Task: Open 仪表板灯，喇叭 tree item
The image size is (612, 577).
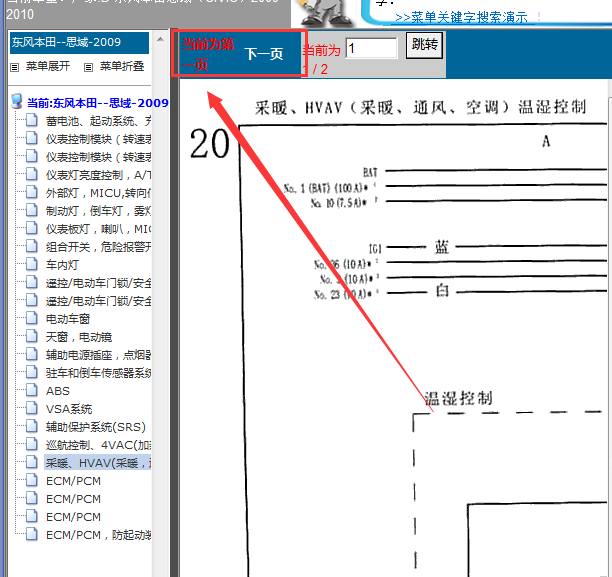Action: coord(98,229)
